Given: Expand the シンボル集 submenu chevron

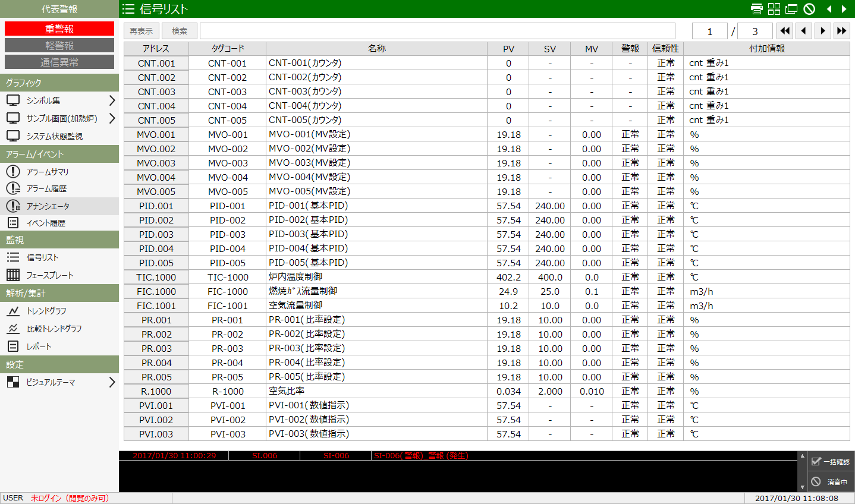Looking at the screenshot, I should coord(112,100).
